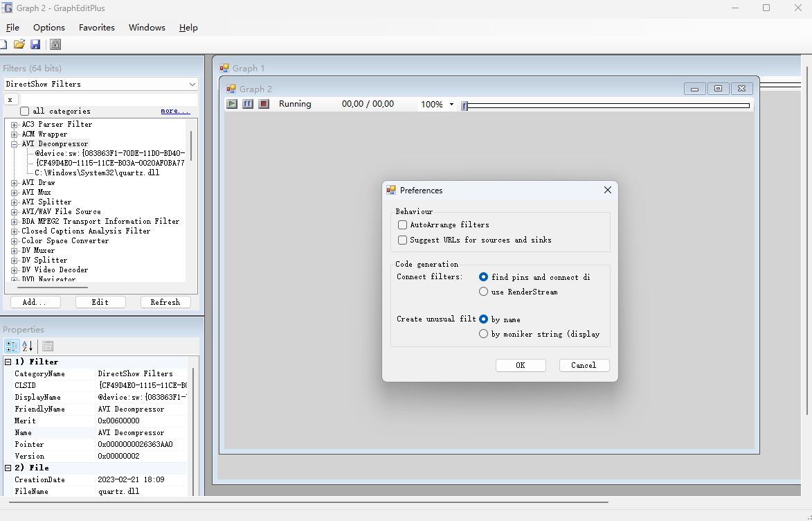Expand the AC3 Parser Filter node
This screenshot has height=521, width=812.
pos(15,125)
